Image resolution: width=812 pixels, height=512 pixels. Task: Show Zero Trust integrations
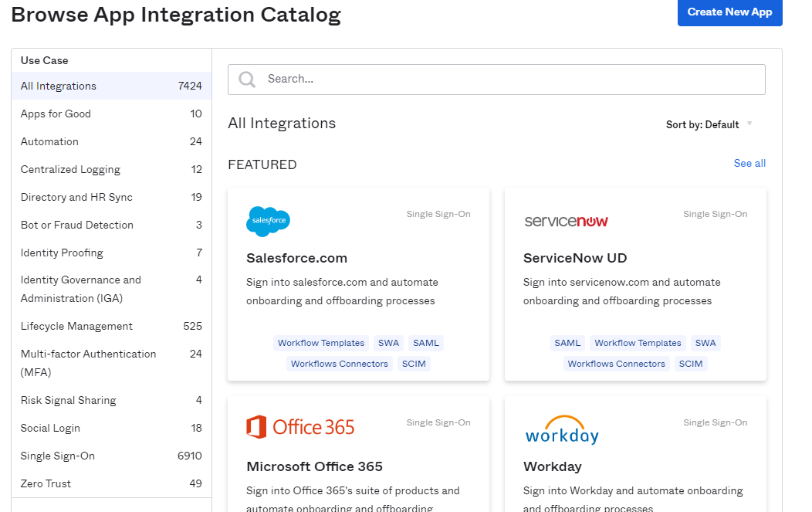click(46, 483)
